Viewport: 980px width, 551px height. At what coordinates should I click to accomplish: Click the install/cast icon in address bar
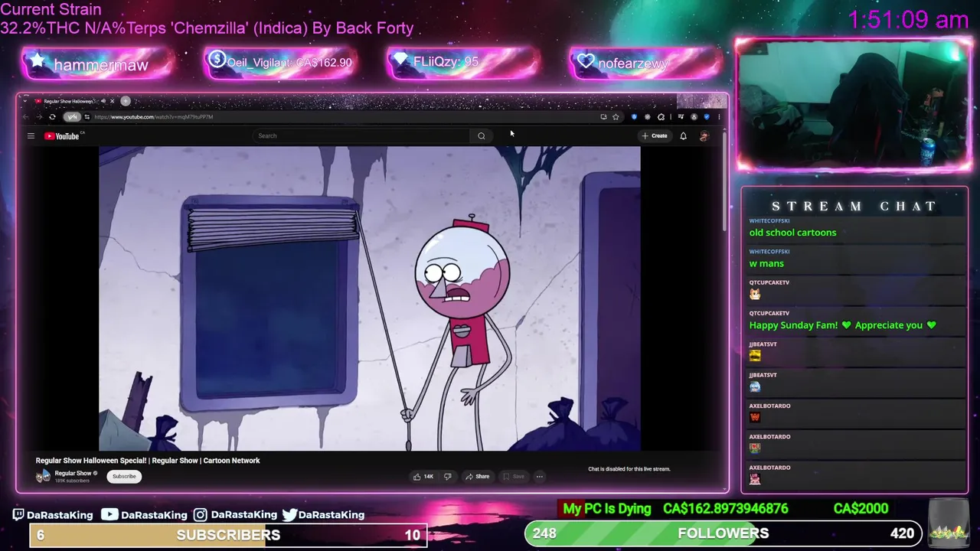tap(603, 117)
